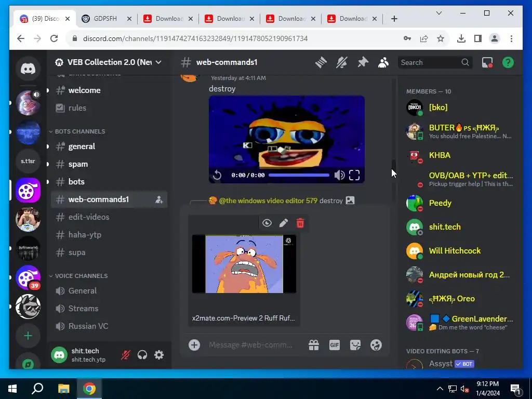Replay the video with the loop icon

click(217, 175)
